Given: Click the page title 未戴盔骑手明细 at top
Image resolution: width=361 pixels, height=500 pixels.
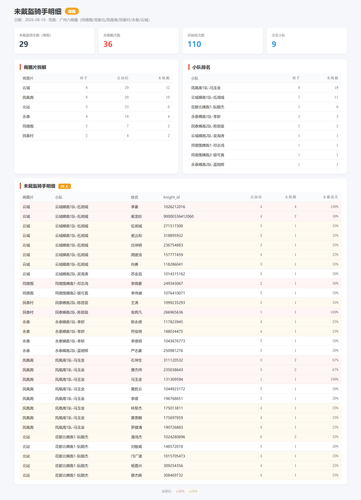Looking at the screenshot, I should (x=38, y=12).
